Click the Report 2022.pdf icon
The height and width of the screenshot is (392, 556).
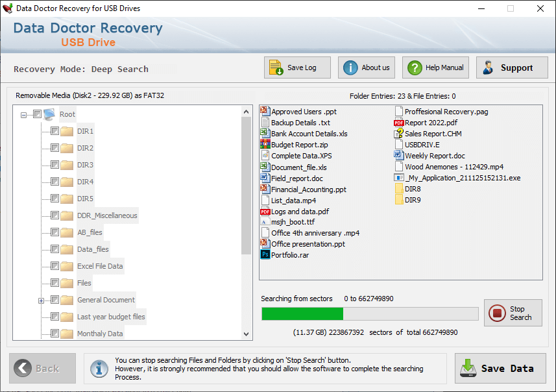(x=398, y=123)
